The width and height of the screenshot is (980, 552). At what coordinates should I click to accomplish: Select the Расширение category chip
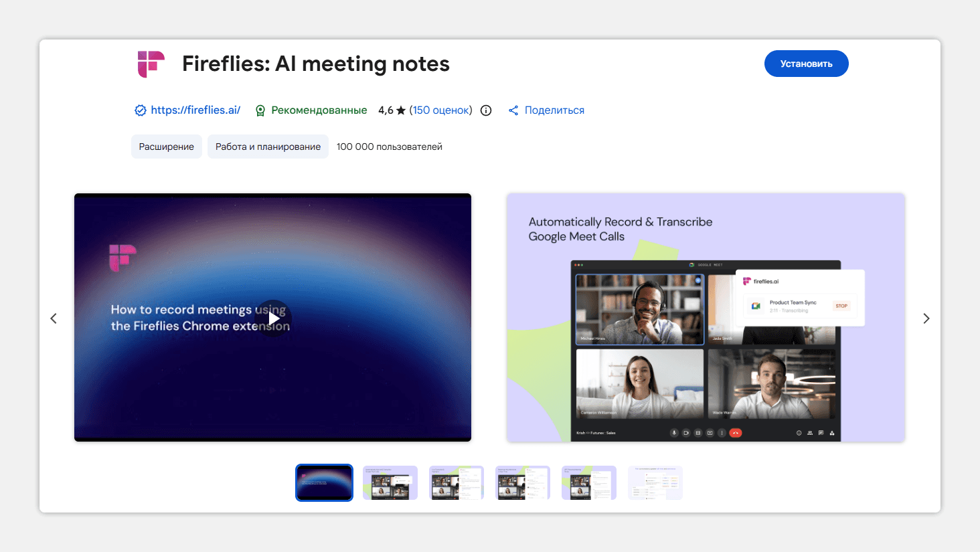point(167,147)
